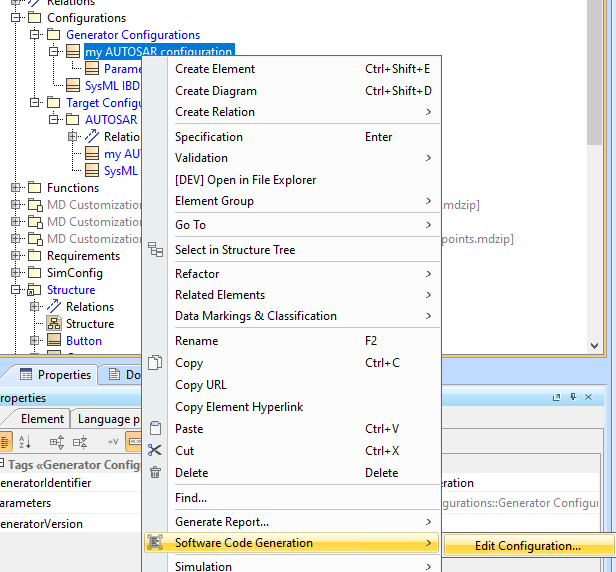Screen dimensions: 616x572
Task: Click the trash Delete icon
Action: pos(155,472)
